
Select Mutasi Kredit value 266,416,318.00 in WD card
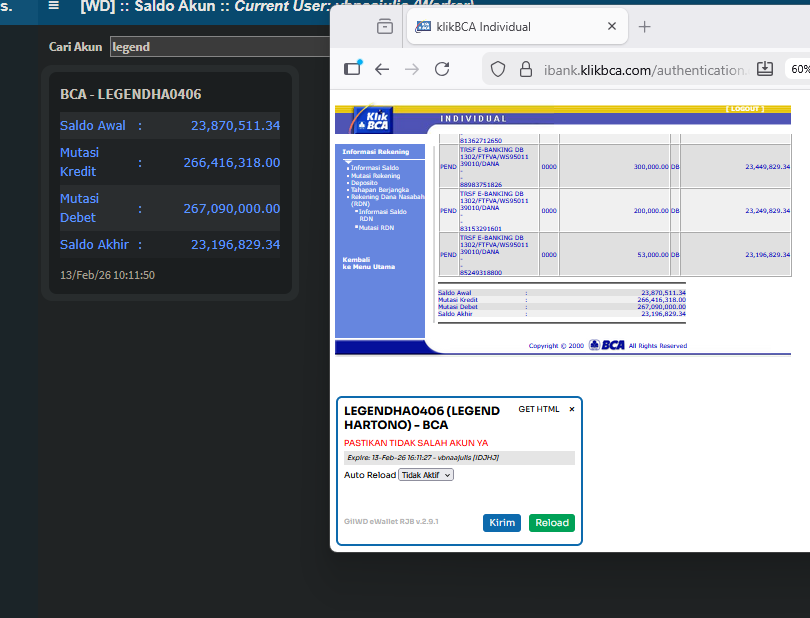[x=232, y=163]
